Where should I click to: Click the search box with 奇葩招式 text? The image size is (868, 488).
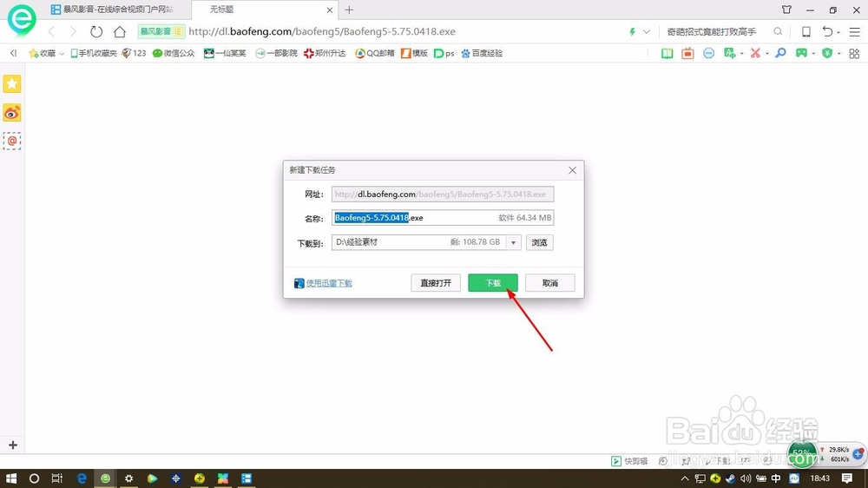pos(712,31)
